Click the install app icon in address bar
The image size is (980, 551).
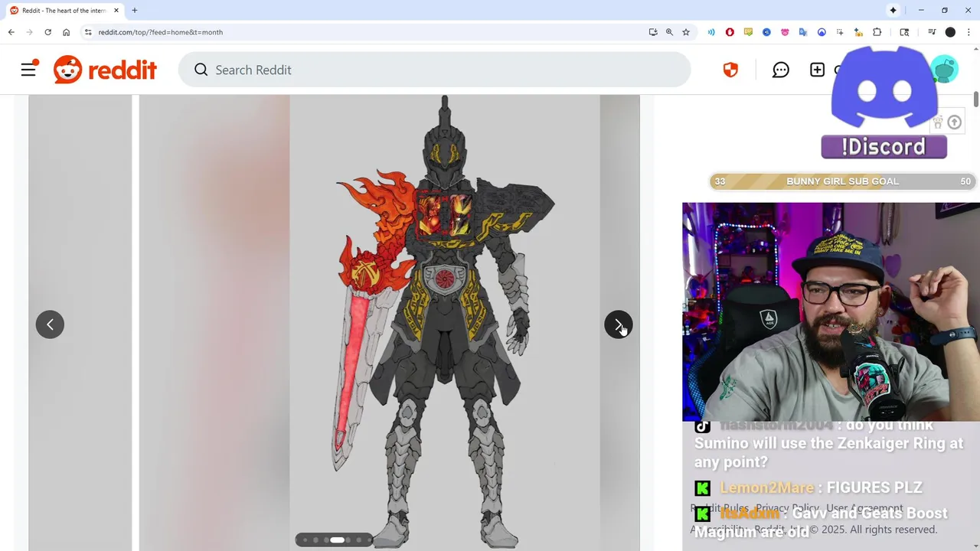[x=652, y=32]
